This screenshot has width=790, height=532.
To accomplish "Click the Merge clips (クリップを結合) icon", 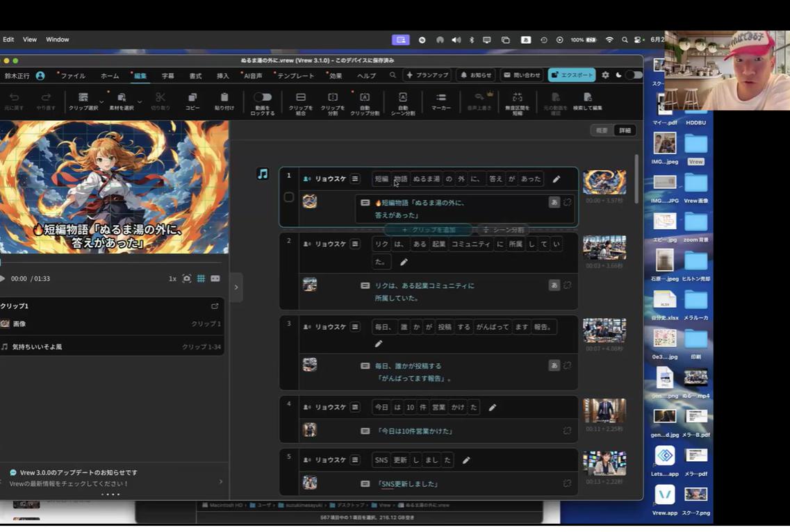I will click(301, 97).
